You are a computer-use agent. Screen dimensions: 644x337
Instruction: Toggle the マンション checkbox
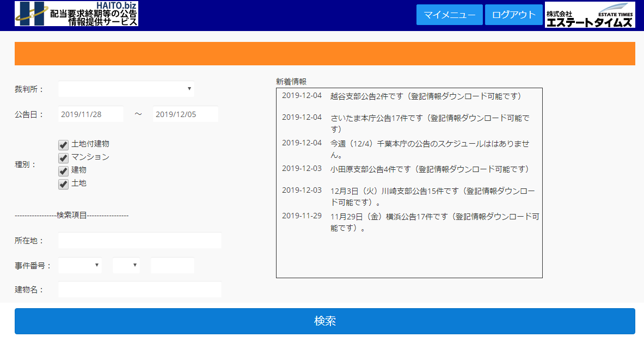[63, 158]
